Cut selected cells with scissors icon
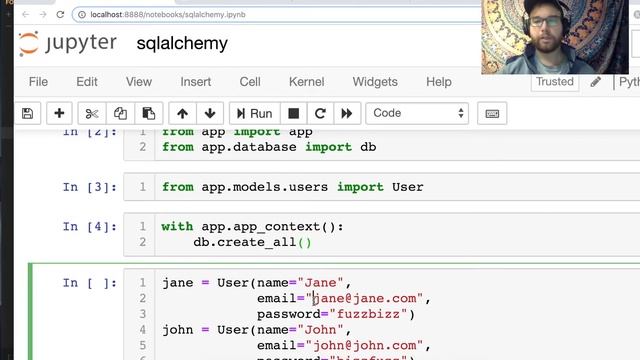The image size is (640, 360). pyautogui.click(x=92, y=113)
